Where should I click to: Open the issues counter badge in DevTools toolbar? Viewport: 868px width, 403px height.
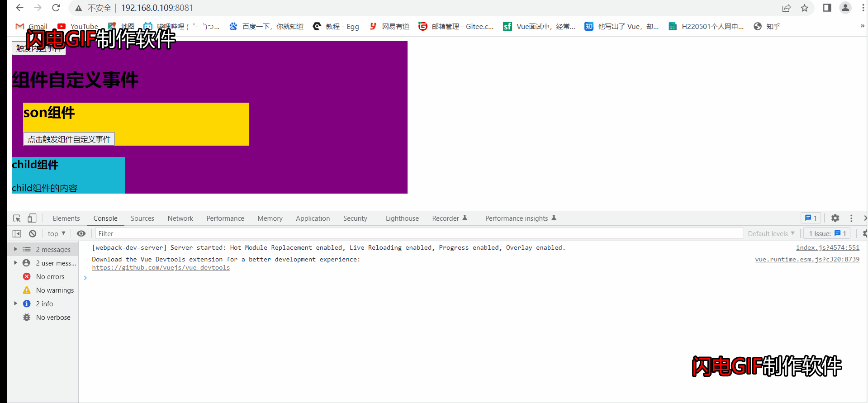pyautogui.click(x=811, y=218)
